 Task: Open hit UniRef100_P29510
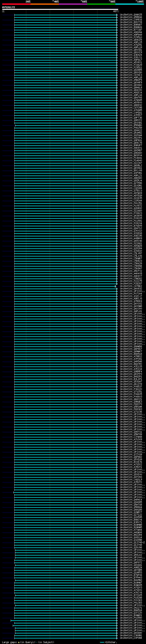pyautogui.click(x=131, y=37)
